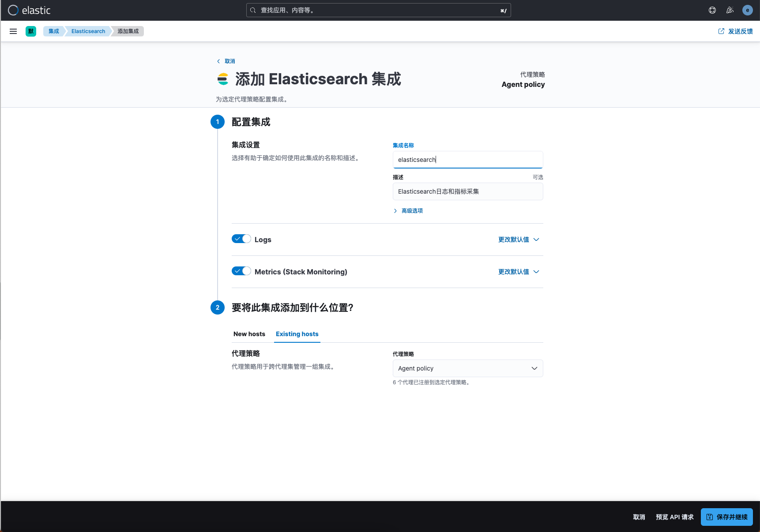Screen dimensions: 760x532
Task: Click 取消 in the bottom bar
Action: pyautogui.click(x=639, y=517)
